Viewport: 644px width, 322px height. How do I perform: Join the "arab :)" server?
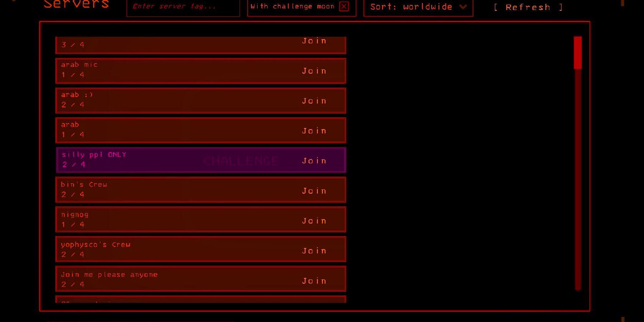[314, 101]
